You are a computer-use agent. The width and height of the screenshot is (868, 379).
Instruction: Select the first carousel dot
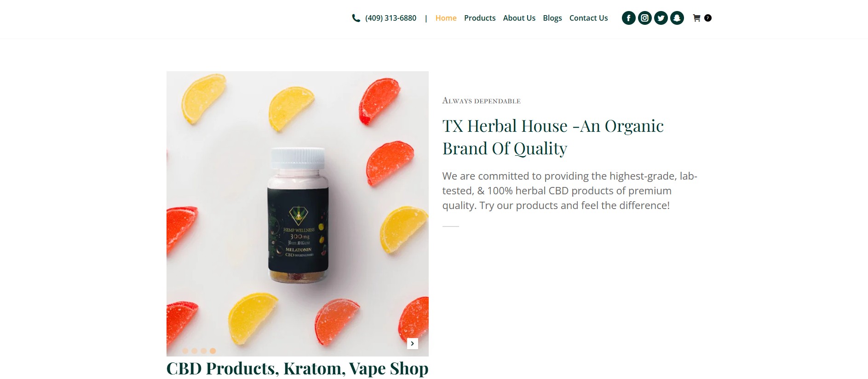(x=185, y=351)
